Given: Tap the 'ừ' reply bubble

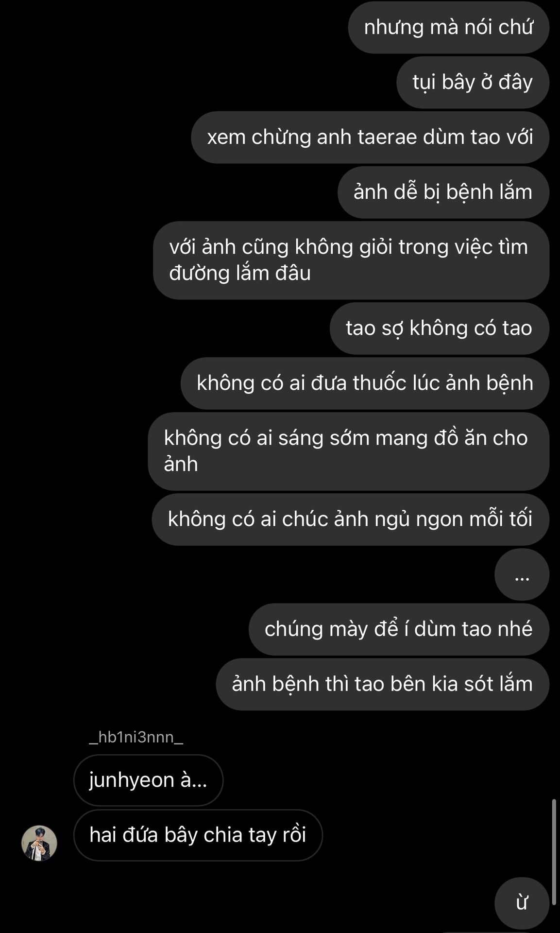Looking at the screenshot, I should coord(522,903).
